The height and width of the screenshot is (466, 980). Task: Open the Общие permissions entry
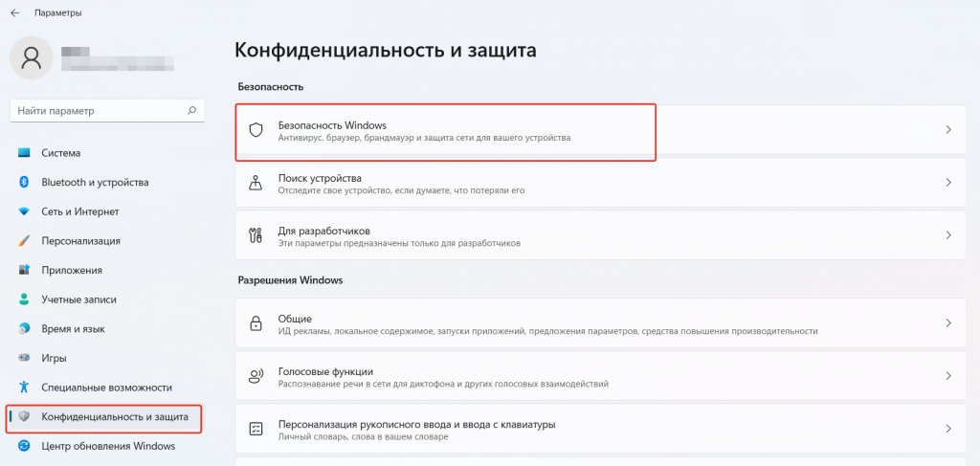click(601, 323)
